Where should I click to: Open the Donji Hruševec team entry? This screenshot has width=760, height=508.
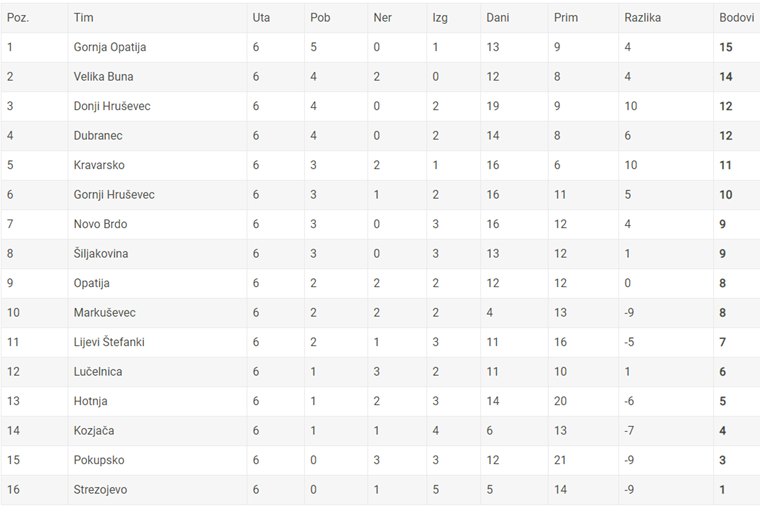112,106
